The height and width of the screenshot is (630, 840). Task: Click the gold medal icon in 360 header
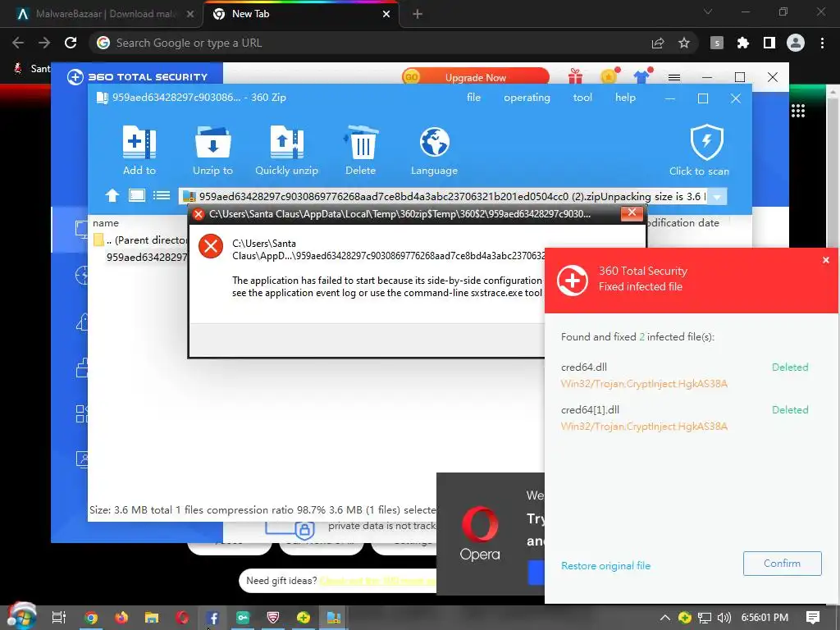point(609,76)
